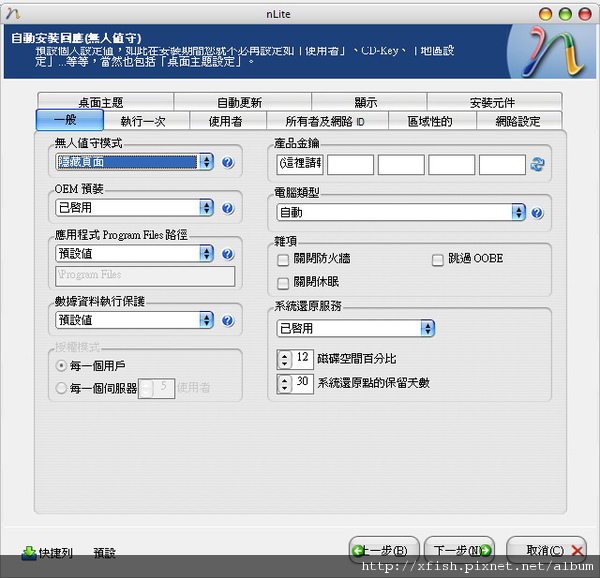
Task: Click the nLite title bar icon
Action: point(13,14)
